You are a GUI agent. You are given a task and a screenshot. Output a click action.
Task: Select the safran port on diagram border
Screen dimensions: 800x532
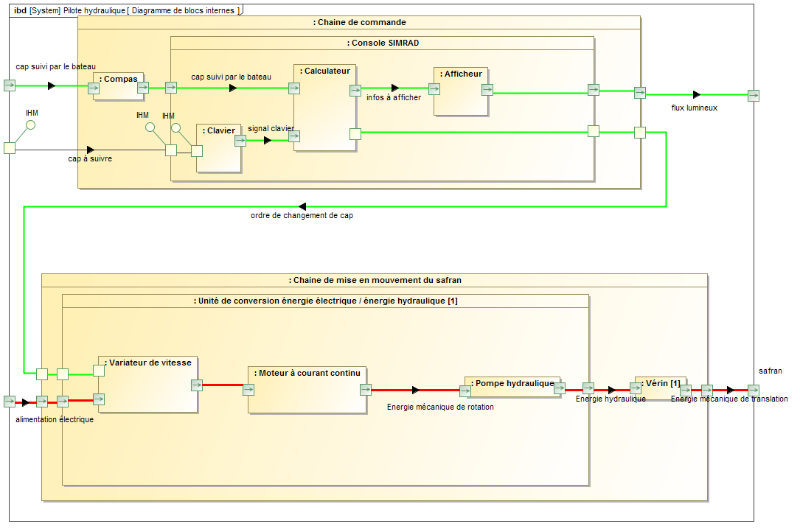(x=753, y=390)
